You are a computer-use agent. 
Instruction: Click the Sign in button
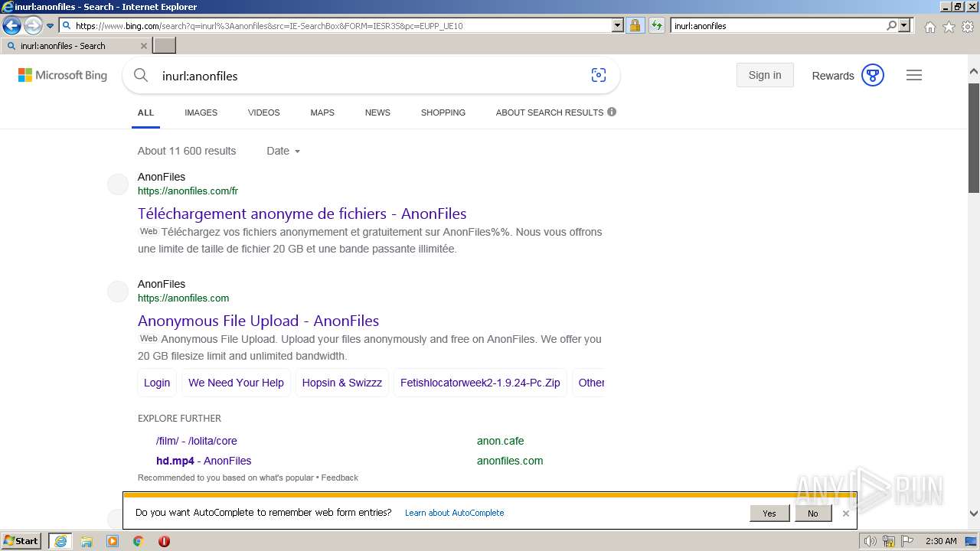coord(765,75)
